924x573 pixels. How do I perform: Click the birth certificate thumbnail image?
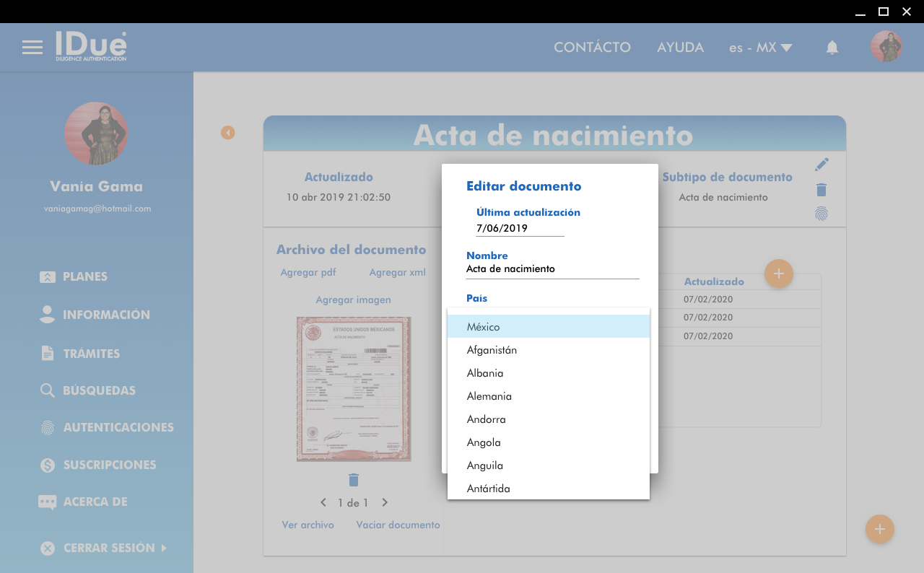pyautogui.click(x=354, y=389)
